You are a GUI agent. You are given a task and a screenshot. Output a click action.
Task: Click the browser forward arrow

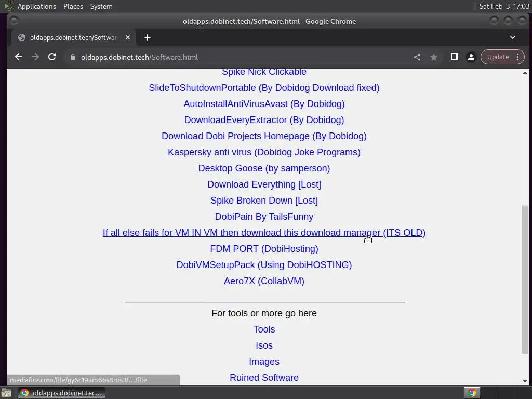pos(35,57)
